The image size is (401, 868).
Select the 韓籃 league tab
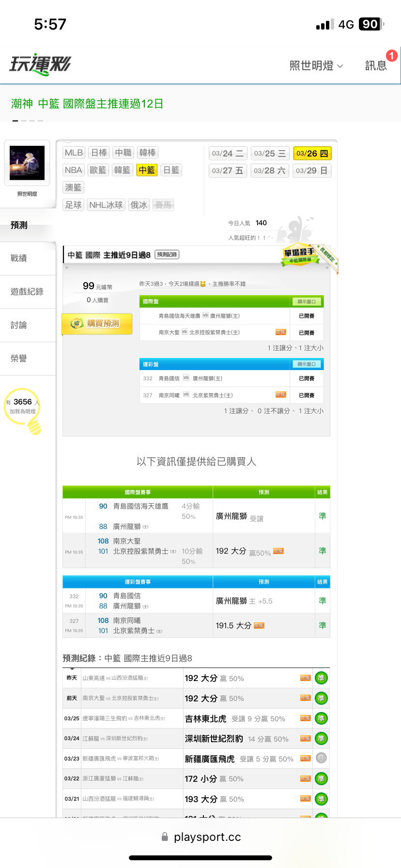point(122,170)
